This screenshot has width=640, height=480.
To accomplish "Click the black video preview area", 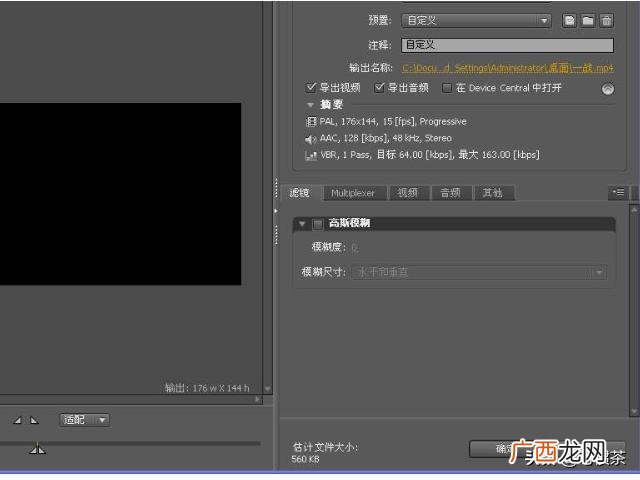I will point(120,194).
